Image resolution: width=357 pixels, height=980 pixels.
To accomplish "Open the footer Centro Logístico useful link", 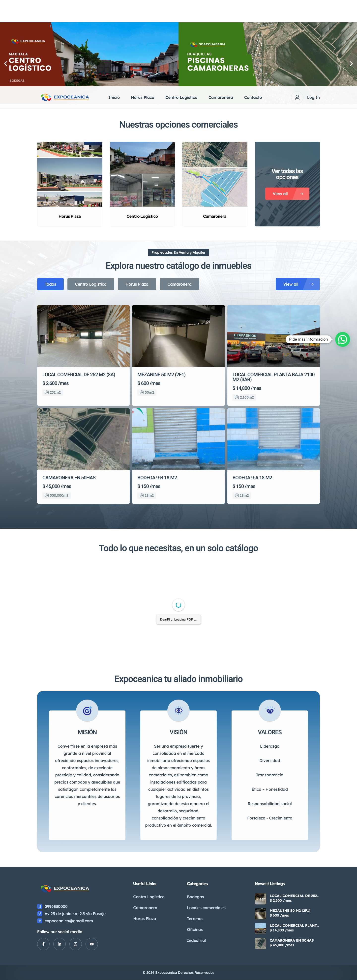I will [149, 897].
